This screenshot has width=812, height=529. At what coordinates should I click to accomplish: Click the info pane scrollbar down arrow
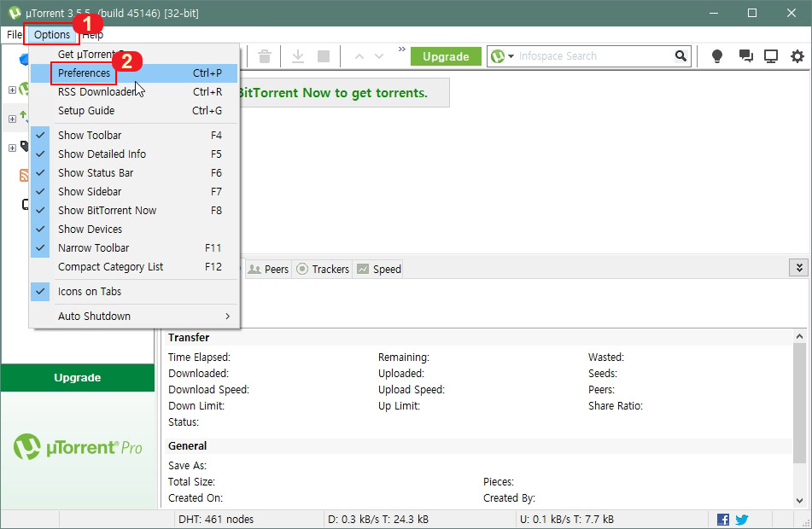point(799,501)
